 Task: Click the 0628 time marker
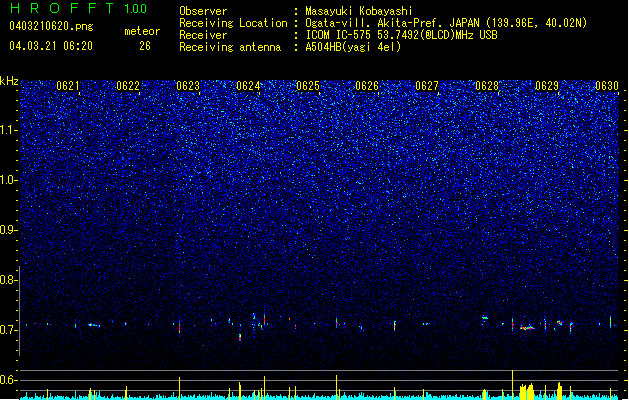tap(487, 86)
